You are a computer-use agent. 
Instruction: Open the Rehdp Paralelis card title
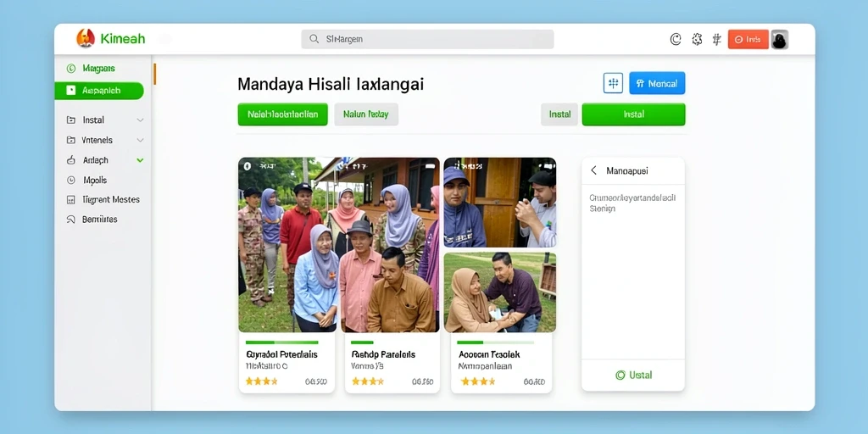tap(383, 354)
